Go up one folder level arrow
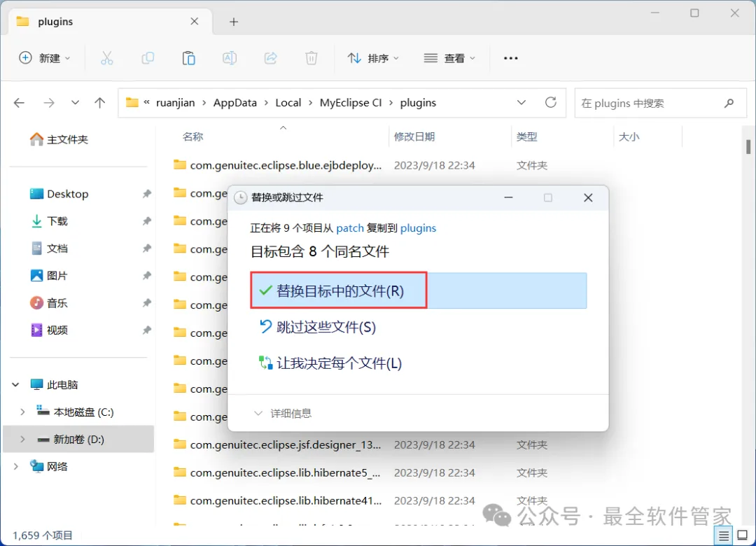This screenshot has height=546, width=756. (100, 103)
